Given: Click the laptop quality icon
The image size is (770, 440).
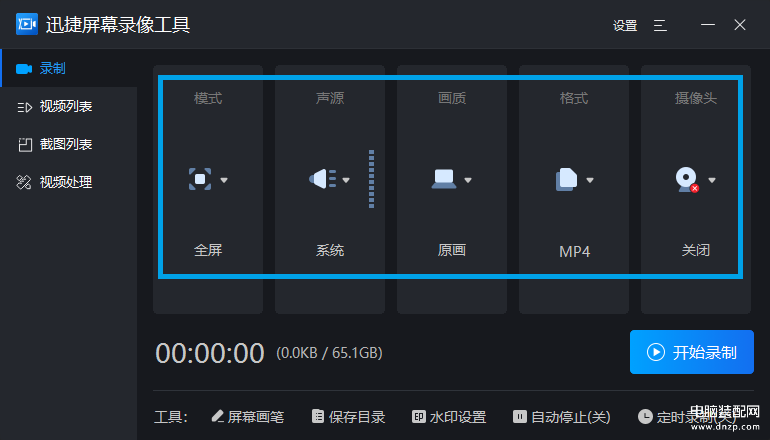Looking at the screenshot, I should tap(444, 179).
